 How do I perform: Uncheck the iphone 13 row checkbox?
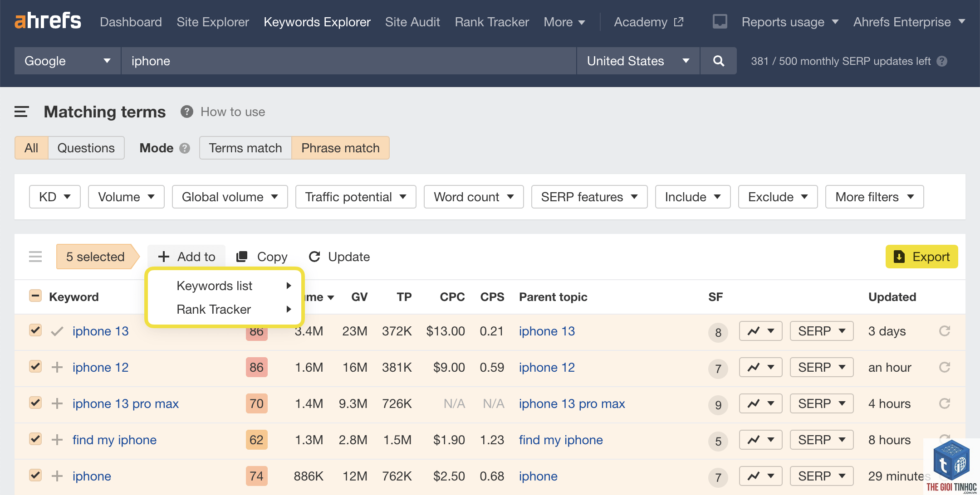pyautogui.click(x=35, y=330)
